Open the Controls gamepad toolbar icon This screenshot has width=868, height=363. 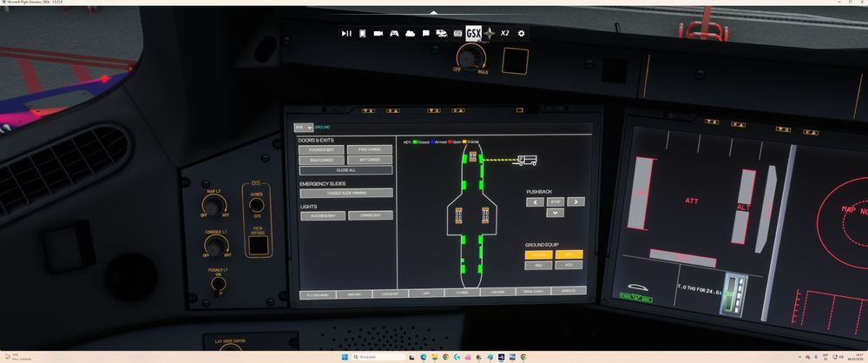[x=394, y=33]
